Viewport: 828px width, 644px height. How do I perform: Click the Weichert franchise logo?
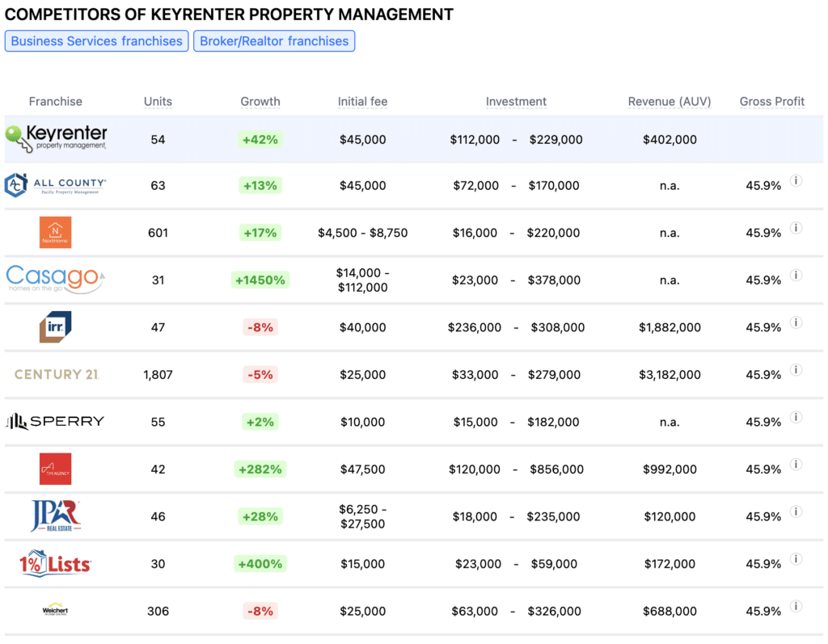pyautogui.click(x=56, y=610)
